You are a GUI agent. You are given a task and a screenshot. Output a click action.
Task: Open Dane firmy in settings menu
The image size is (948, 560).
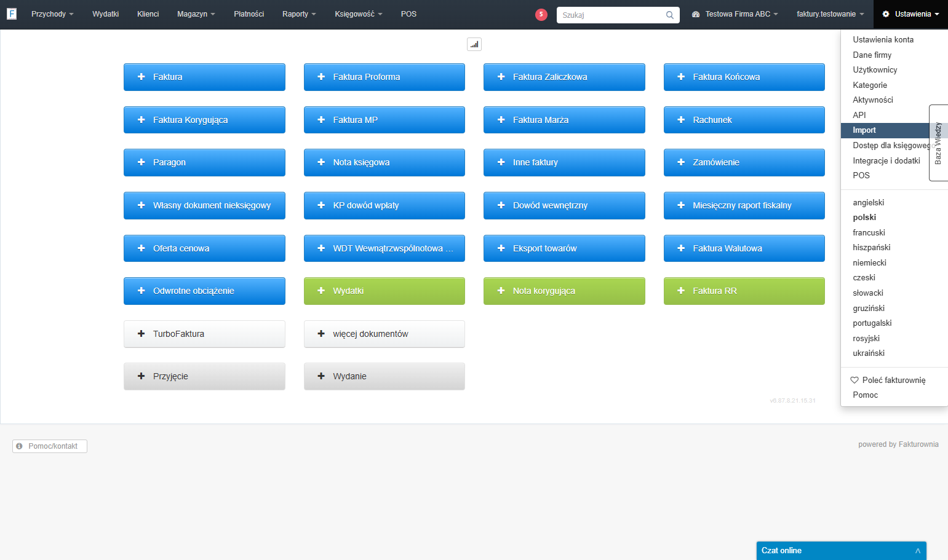872,55
